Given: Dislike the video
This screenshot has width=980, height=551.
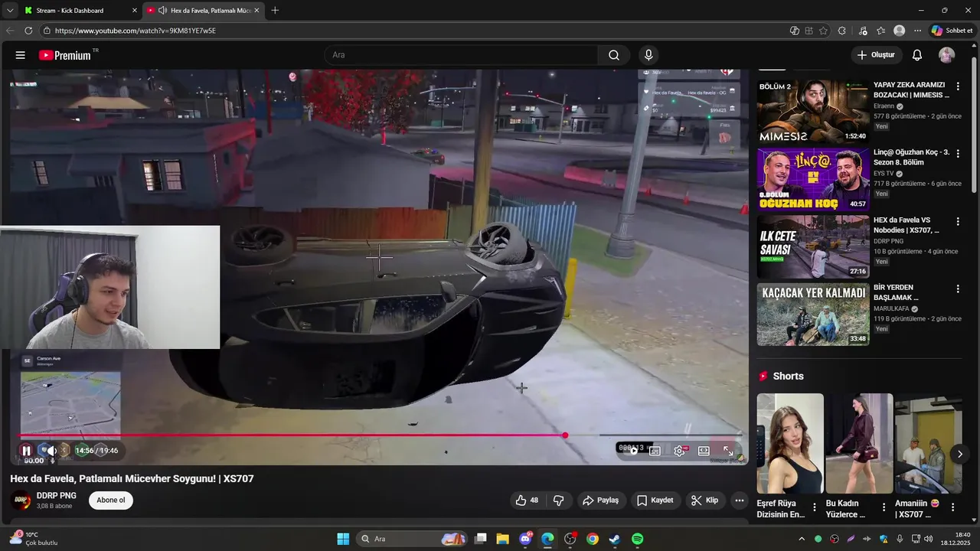Looking at the screenshot, I should click(559, 500).
